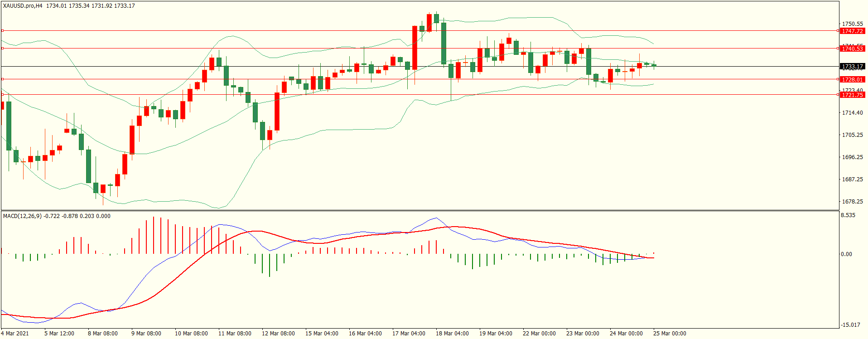Image resolution: width=868 pixels, height=339 pixels.
Task: Click the current price label 1733.17
Action: (852, 67)
